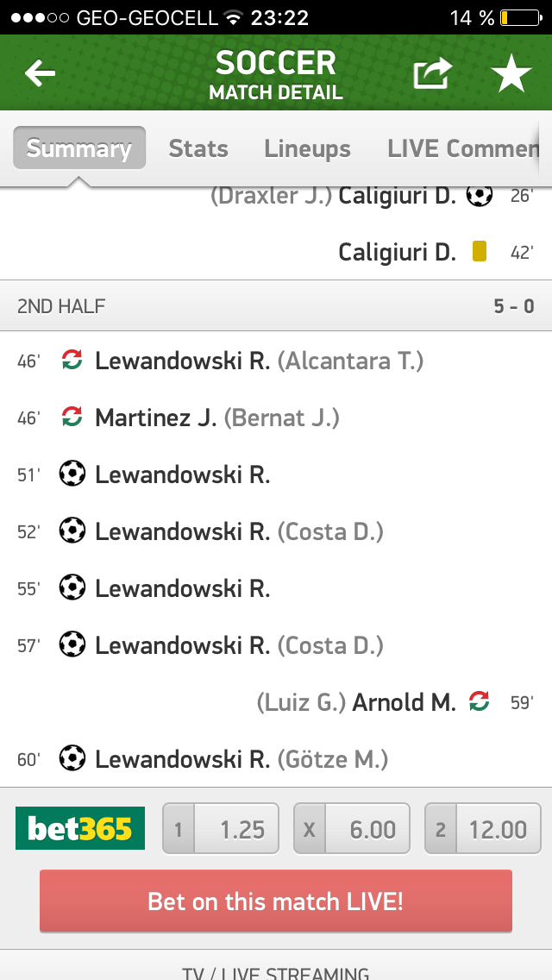This screenshot has height=980, width=552.
Task: Tap substitution icon beside Martinez J.
Action: pyautogui.click(x=72, y=418)
